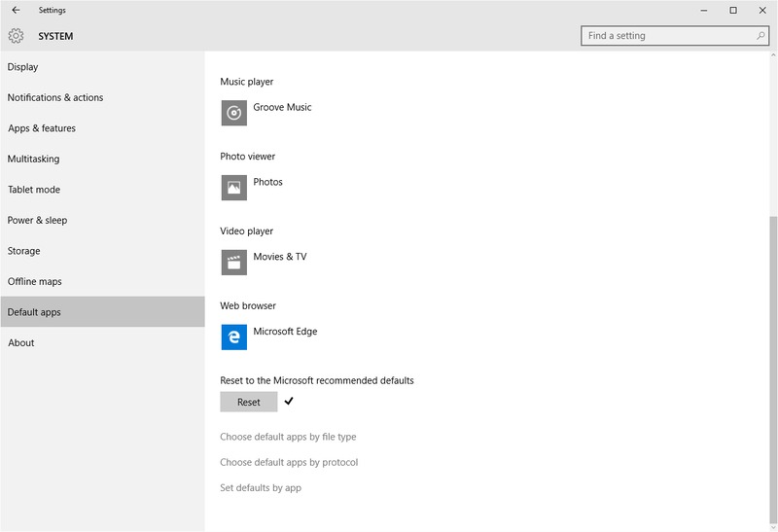Click the search magnifier icon

pyautogui.click(x=760, y=36)
